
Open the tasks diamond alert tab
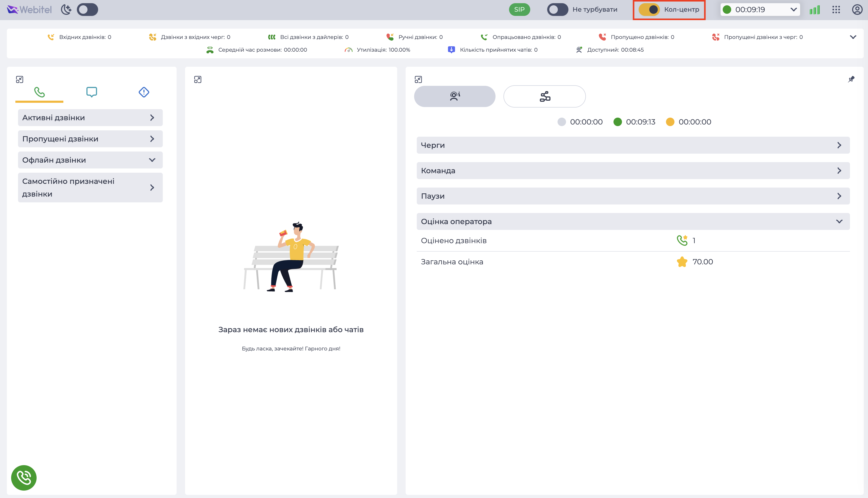(x=144, y=92)
